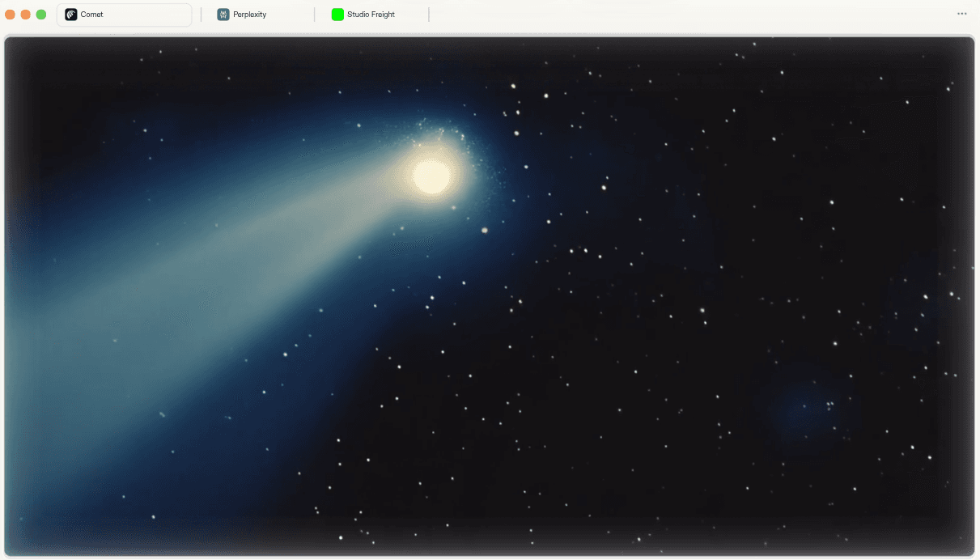The height and width of the screenshot is (560, 980).
Task: Click the Comet tab label text
Action: (91, 14)
